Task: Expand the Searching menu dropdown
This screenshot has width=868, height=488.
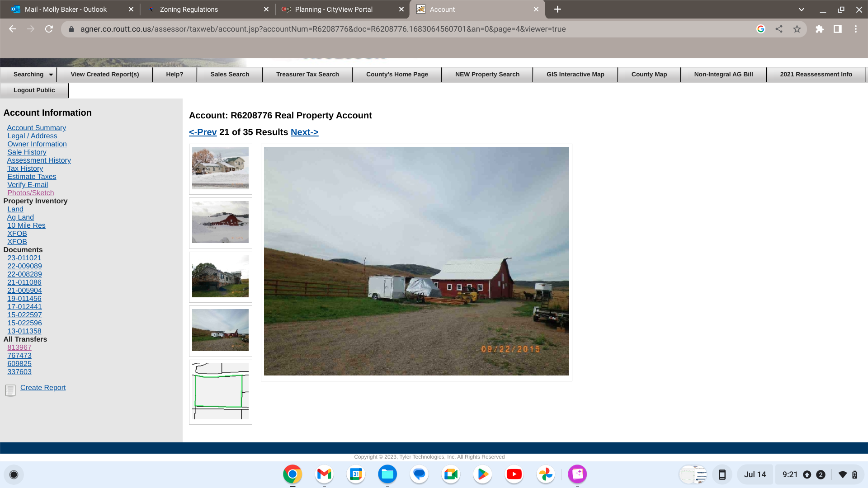Action: click(x=51, y=75)
